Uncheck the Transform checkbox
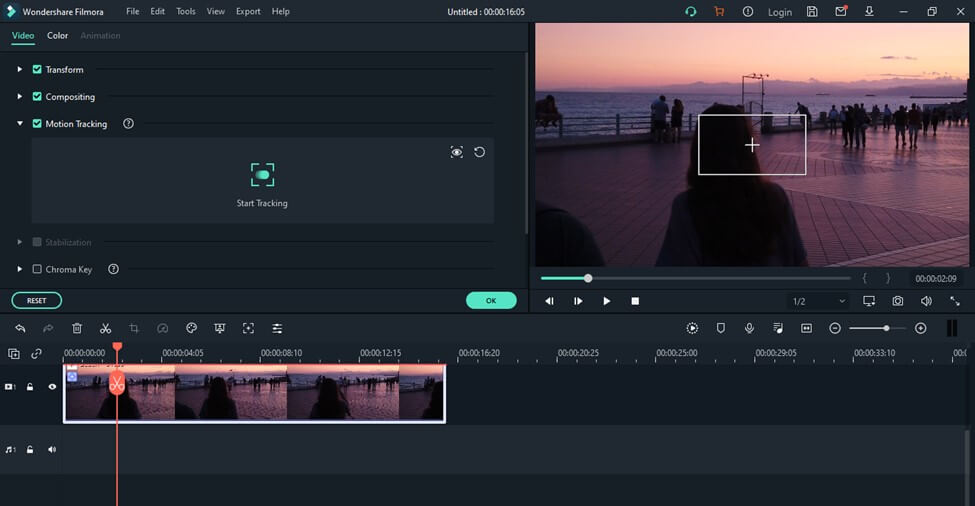Screen dimensions: 975x506 pyautogui.click(x=37, y=70)
